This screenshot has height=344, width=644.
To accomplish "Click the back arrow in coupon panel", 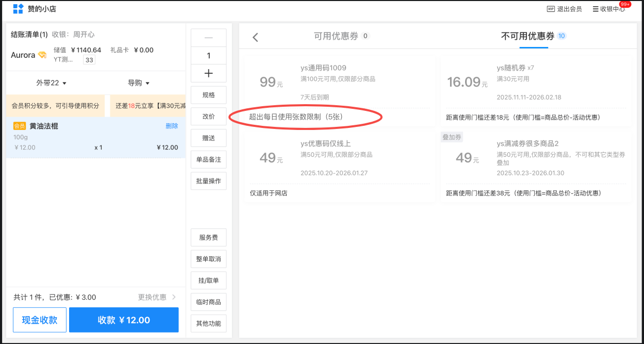I will 255,37.
